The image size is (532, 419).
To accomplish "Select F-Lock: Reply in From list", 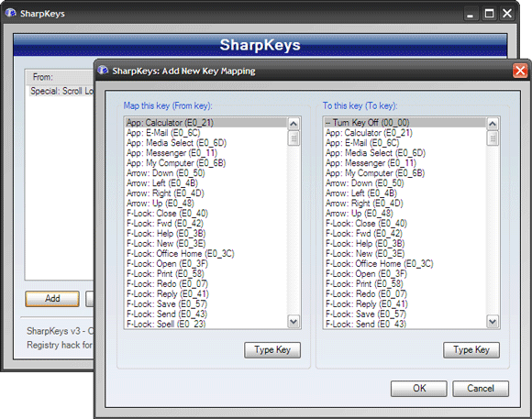I will [206, 293].
